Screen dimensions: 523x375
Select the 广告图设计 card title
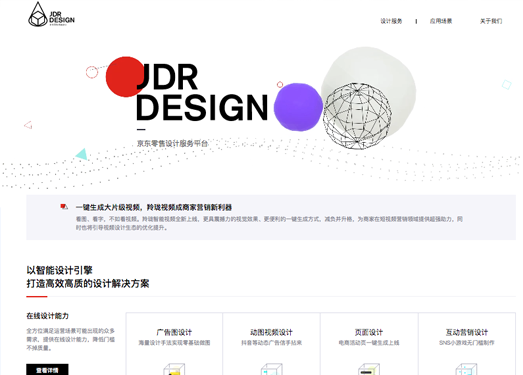174,332
